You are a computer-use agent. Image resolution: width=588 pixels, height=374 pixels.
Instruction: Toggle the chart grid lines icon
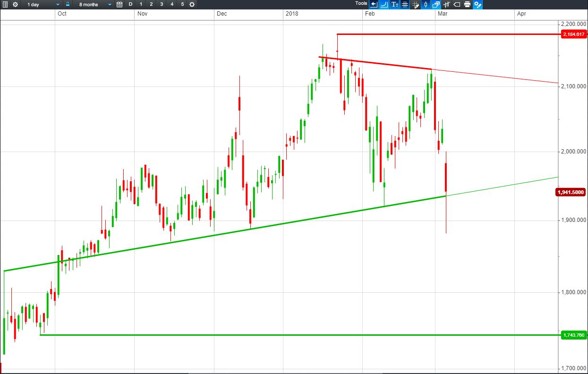(405, 4)
